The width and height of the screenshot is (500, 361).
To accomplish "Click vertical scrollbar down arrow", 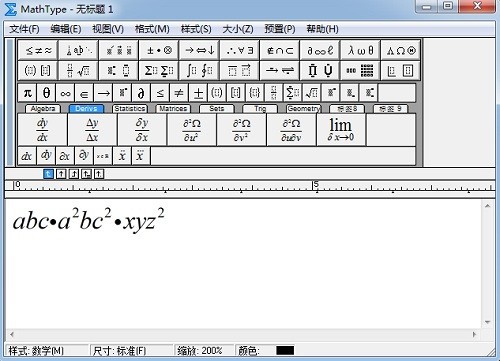I will (488, 322).
